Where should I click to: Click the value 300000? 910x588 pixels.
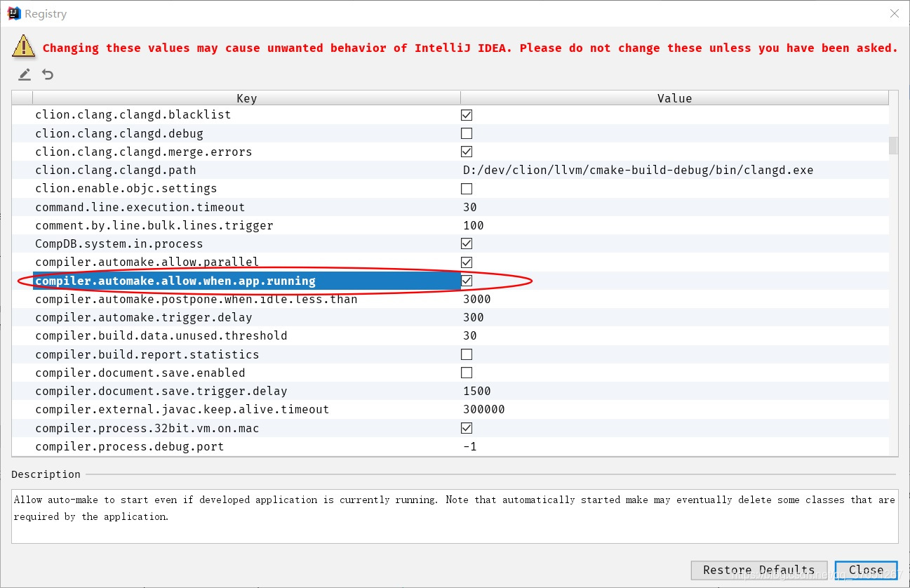click(484, 409)
